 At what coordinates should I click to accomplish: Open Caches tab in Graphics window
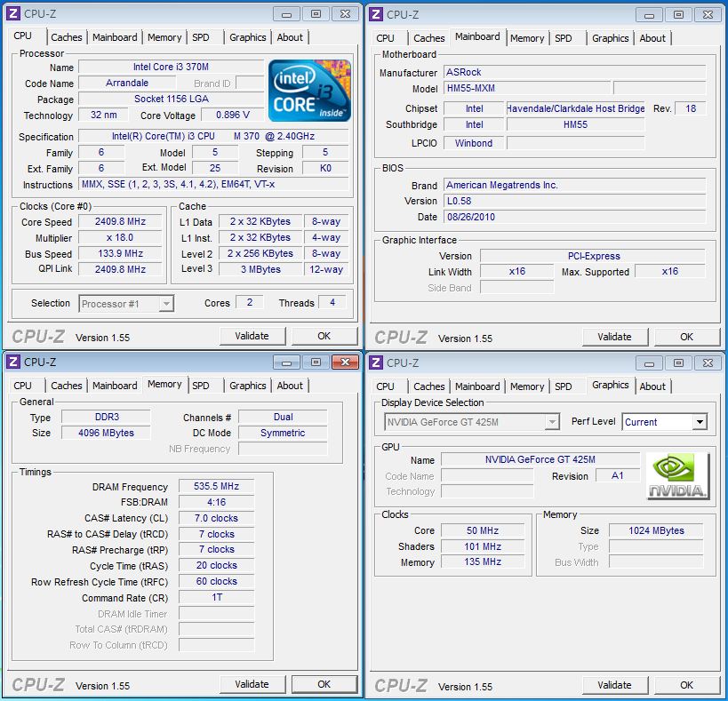tap(429, 386)
